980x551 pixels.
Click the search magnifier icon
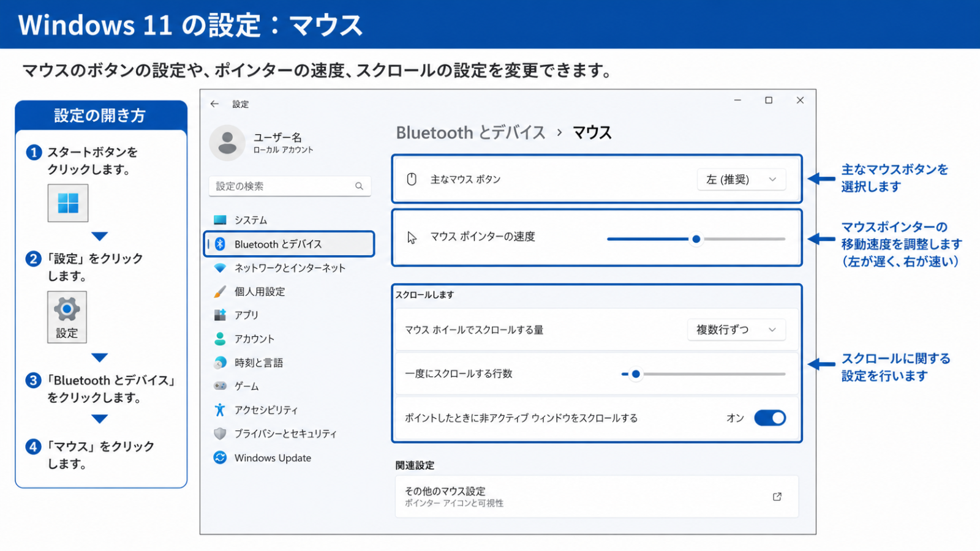click(x=360, y=186)
